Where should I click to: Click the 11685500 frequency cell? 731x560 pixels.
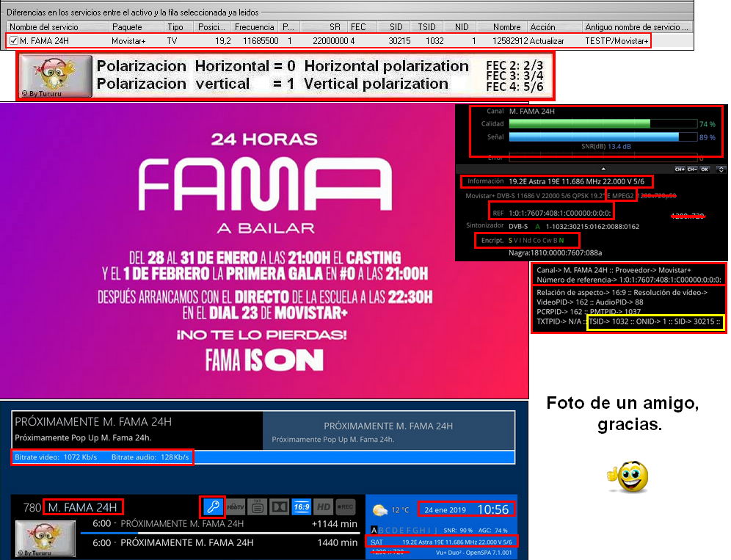pyautogui.click(x=261, y=41)
